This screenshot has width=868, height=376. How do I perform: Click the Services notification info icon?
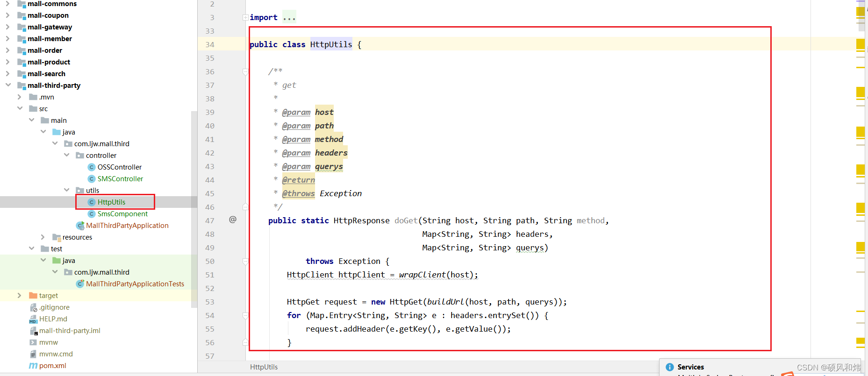tap(669, 367)
